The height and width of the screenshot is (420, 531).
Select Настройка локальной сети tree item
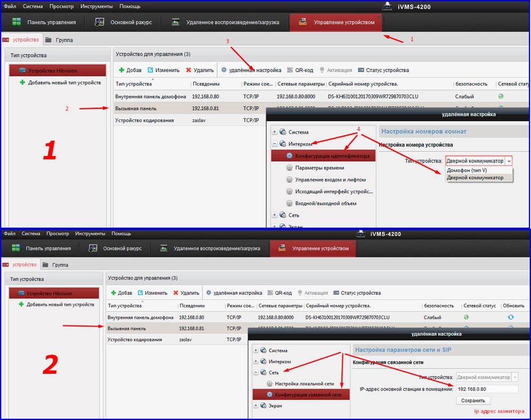tap(304, 383)
